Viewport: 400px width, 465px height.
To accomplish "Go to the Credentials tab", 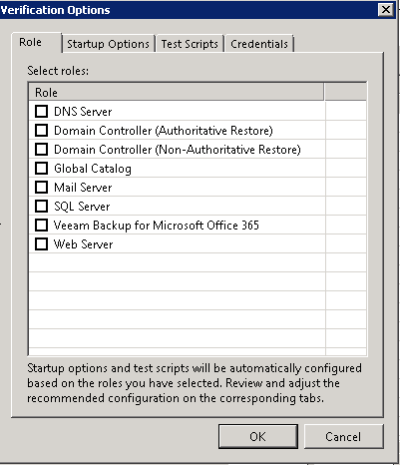I will pos(259,44).
